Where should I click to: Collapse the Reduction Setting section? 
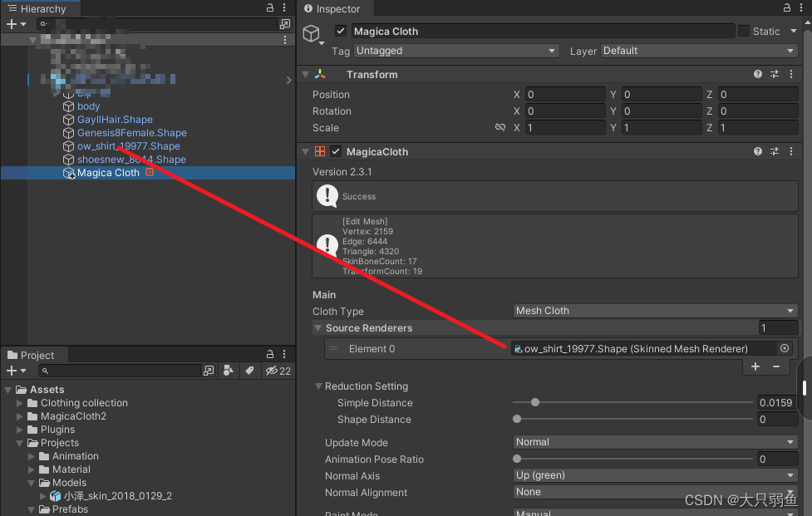pyautogui.click(x=318, y=386)
